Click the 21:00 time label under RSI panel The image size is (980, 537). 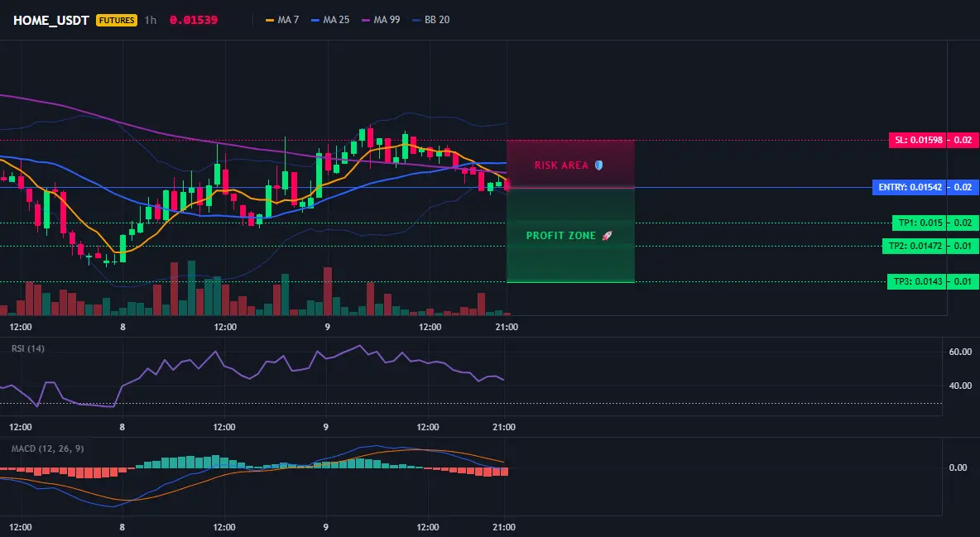[x=504, y=427]
